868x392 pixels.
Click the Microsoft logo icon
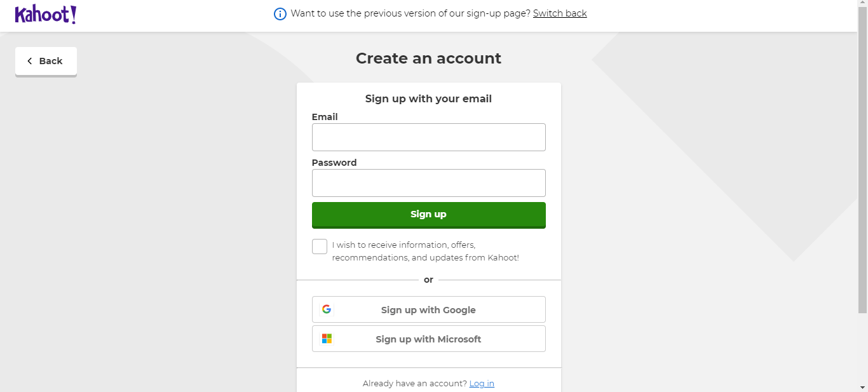(x=327, y=339)
